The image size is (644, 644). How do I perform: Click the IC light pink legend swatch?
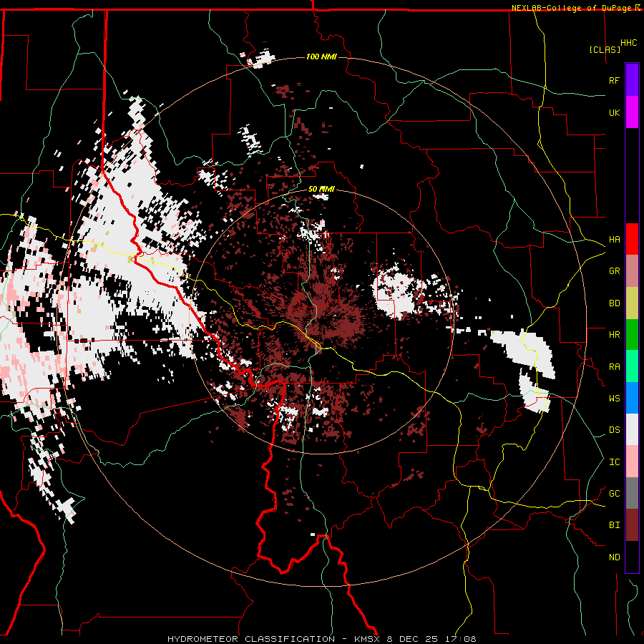coord(632,462)
